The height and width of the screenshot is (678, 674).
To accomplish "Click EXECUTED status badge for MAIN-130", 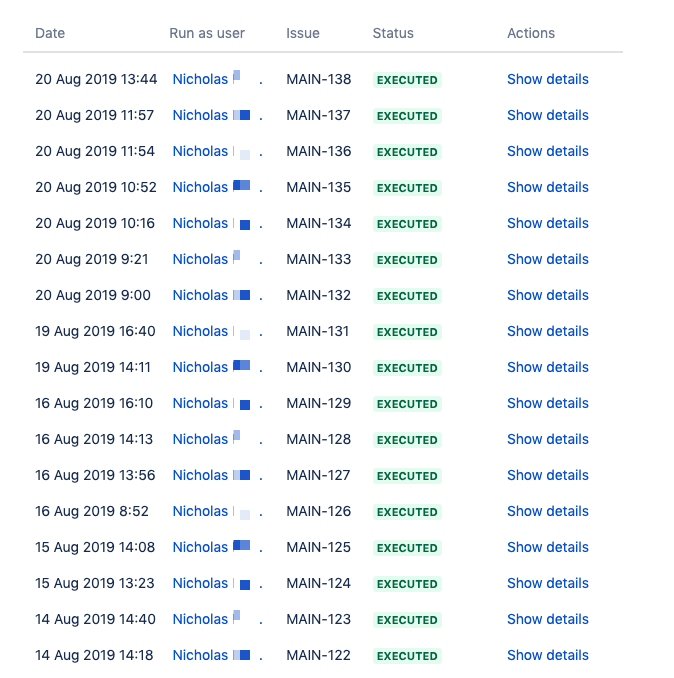I will pyautogui.click(x=407, y=368).
